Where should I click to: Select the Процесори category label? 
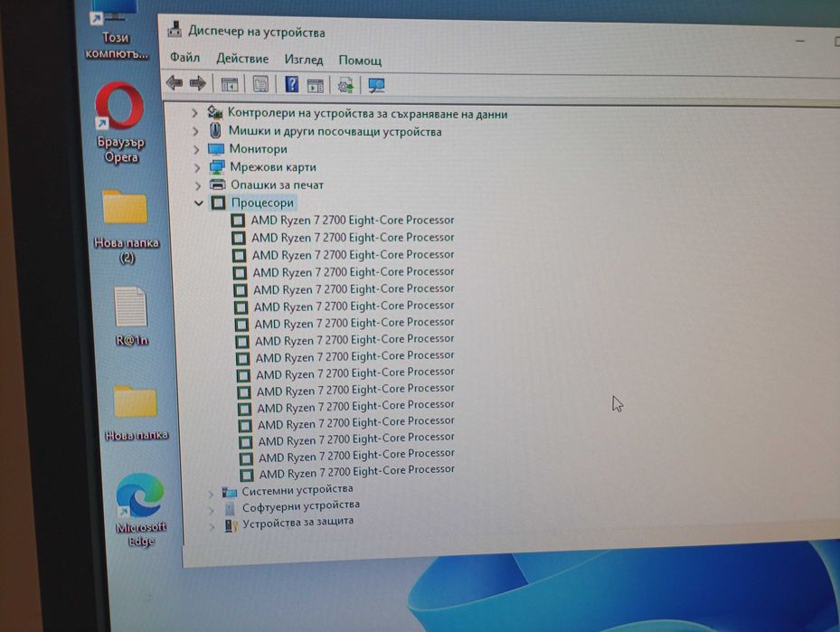click(x=262, y=203)
